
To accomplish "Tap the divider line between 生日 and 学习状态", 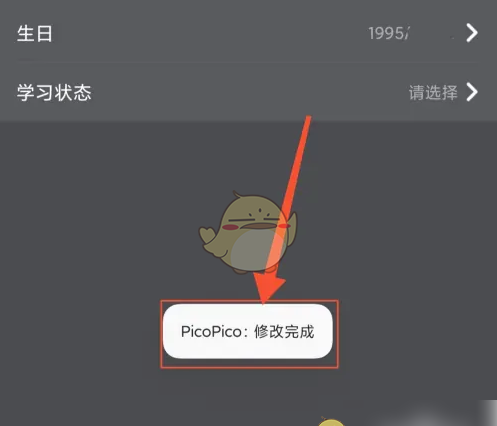I will 248,62.
